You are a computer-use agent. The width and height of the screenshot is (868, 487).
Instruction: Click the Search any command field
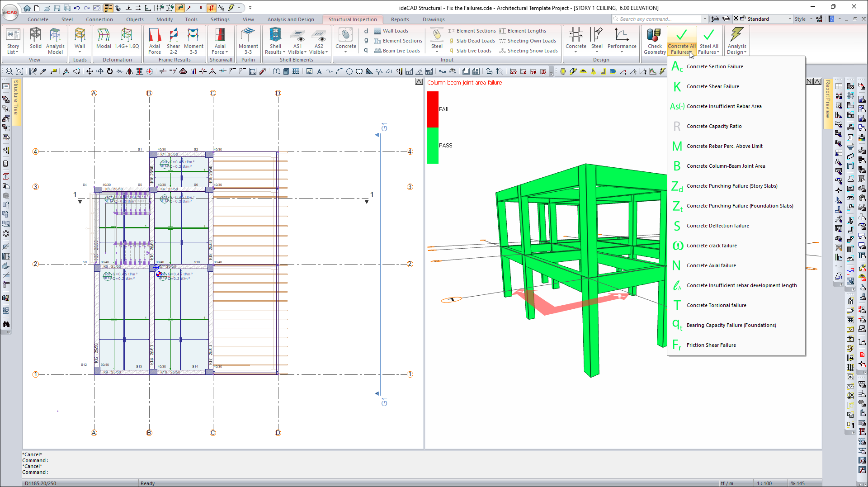point(656,19)
